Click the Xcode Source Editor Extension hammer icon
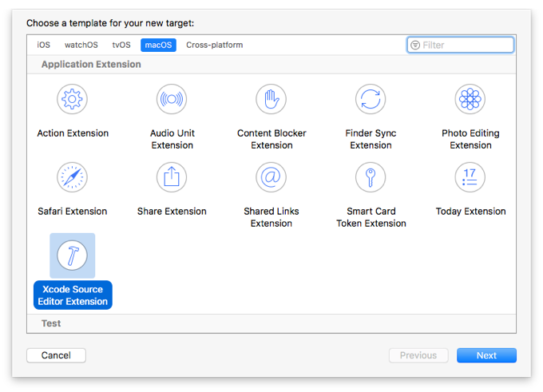543x392 pixels. 72,255
